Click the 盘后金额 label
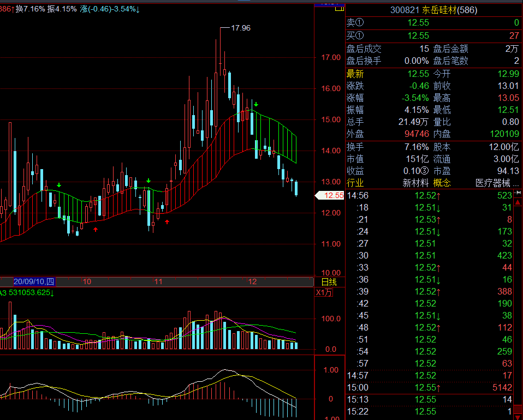Image resolution: width=523 pixels, height=420 pixels. point(450,49)
